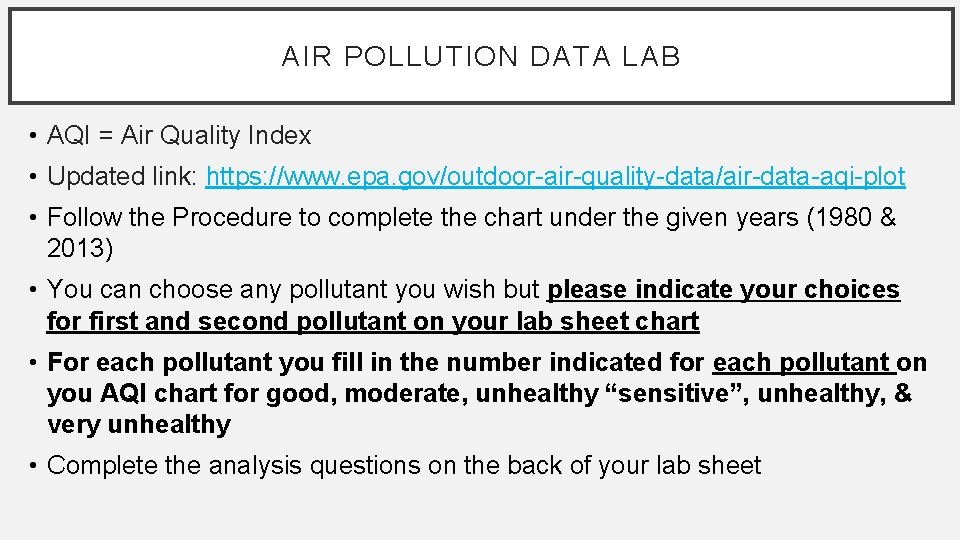Screen dimensions: 960x540
Task: Click the bullet before "AQI = Air Quality"
Action: point(33,136)
